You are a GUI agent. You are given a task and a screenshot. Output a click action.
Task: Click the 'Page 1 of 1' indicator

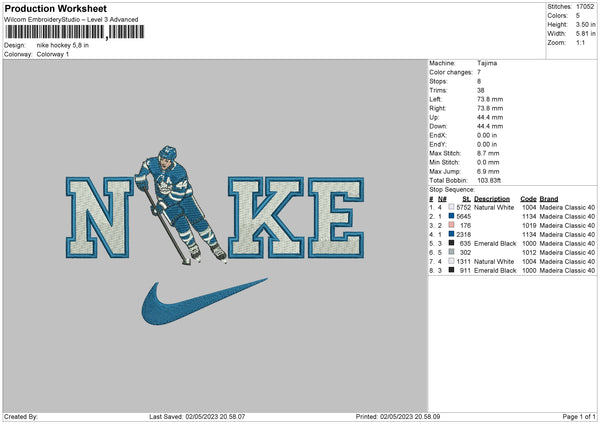tap(579, 416)
